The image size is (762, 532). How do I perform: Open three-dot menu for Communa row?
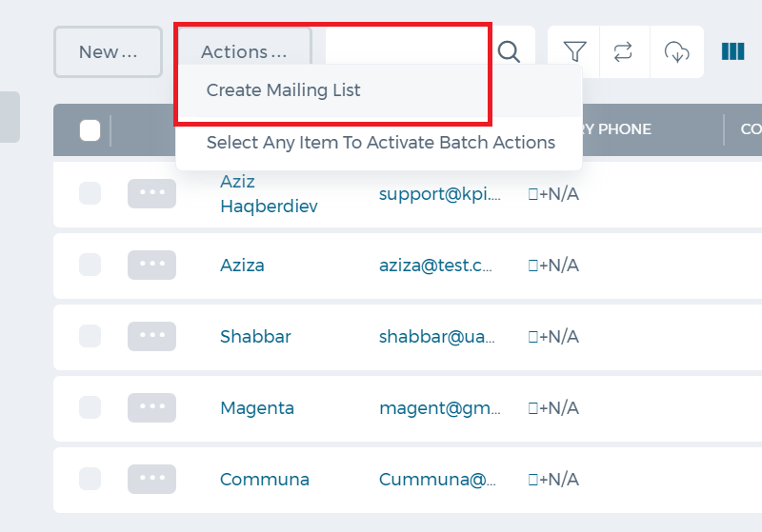pyautogui.click(x=151, y=479)
